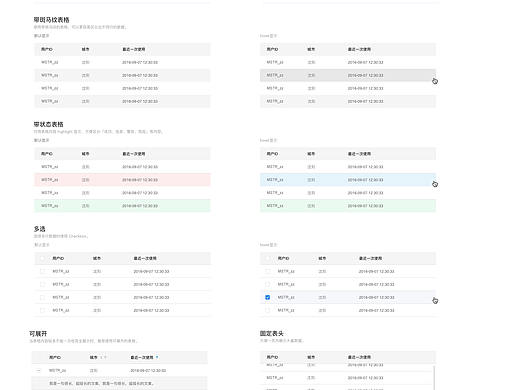520x390 pixels.
Task: Select the red highlighted row in status table
Action: [122, 180]
